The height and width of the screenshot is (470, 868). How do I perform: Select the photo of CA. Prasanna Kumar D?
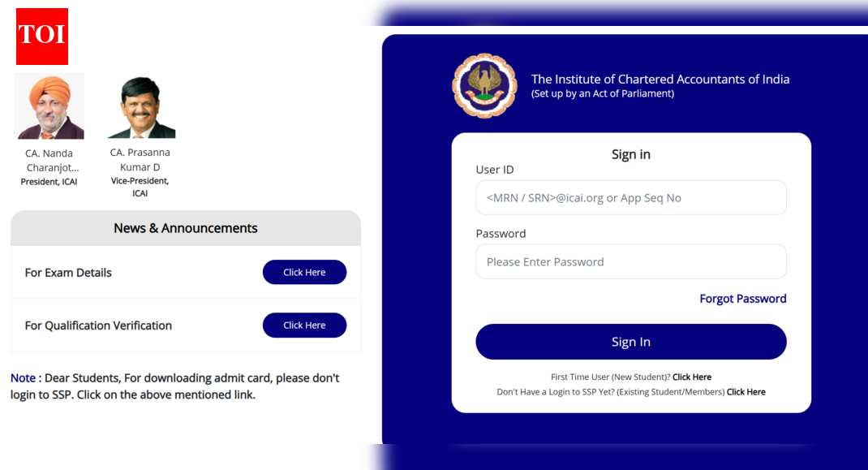[140, 106]
